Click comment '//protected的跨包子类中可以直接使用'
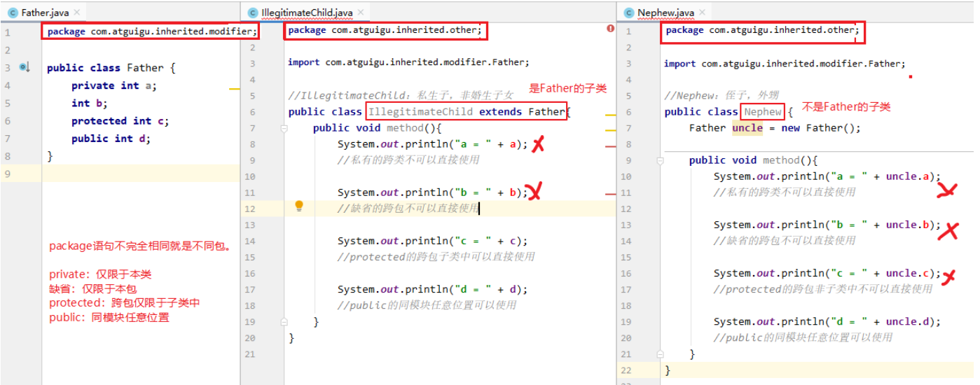This screenshot has width=980, height=385. pyautogui.click(x=436, y=257)
